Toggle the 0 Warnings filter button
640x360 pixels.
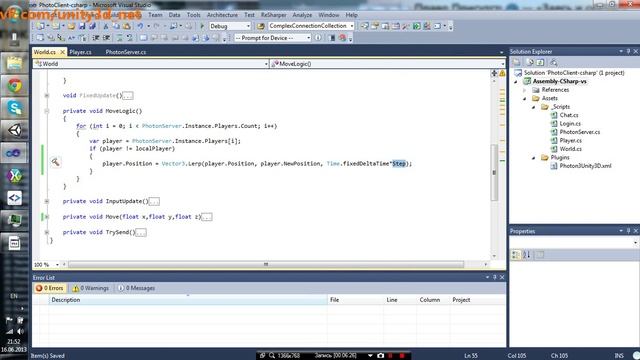tap(91, 288)
